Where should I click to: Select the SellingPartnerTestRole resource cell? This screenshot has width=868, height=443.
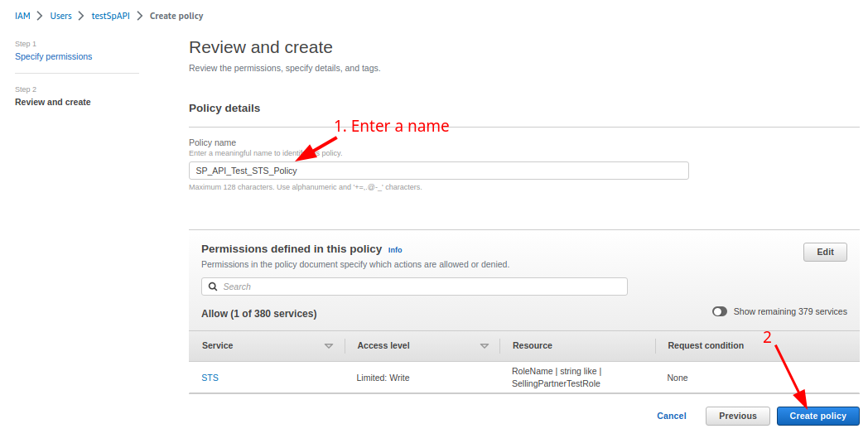pos(557,377)
